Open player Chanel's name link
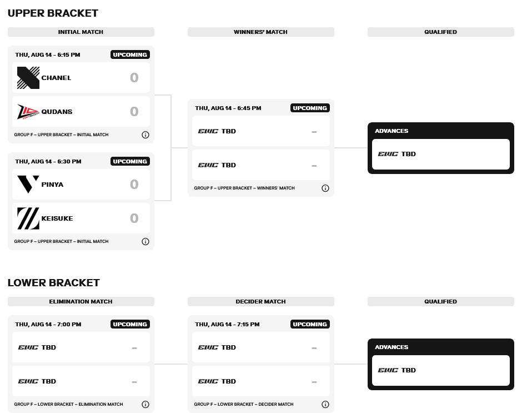The height and width of the screenshot is (413, 532). [56, 78]
